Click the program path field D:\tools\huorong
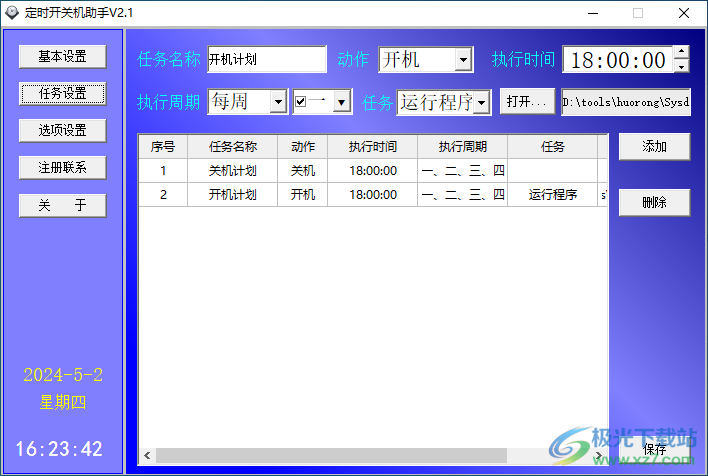The height and width of the screenshot is (476, 708). 626,102
